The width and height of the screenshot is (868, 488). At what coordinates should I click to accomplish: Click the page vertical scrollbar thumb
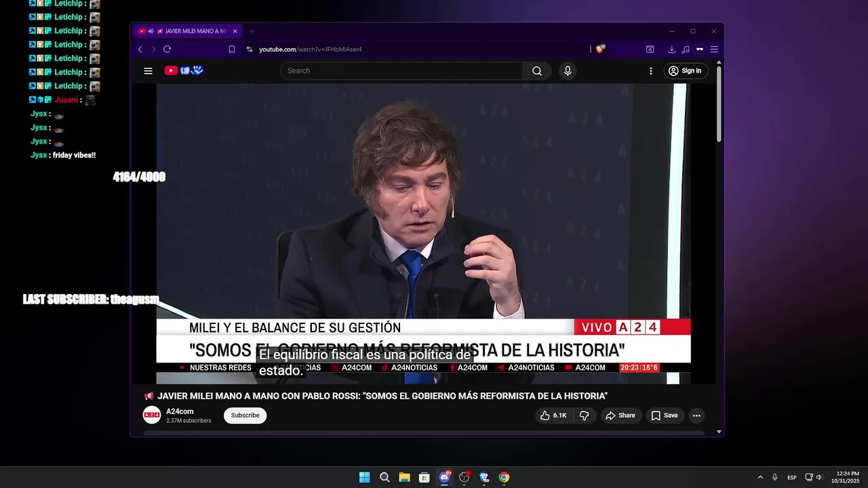[x=719, y=103]
